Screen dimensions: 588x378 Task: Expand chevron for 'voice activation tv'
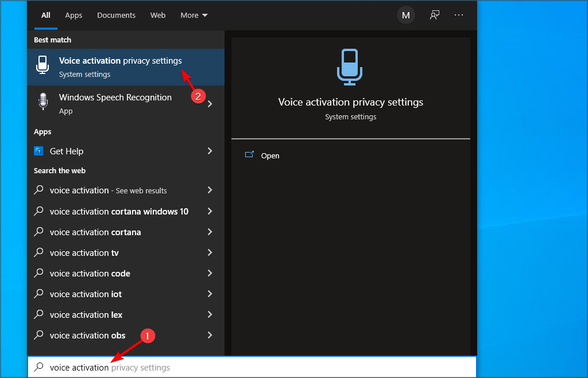click(x=210, y=252)
